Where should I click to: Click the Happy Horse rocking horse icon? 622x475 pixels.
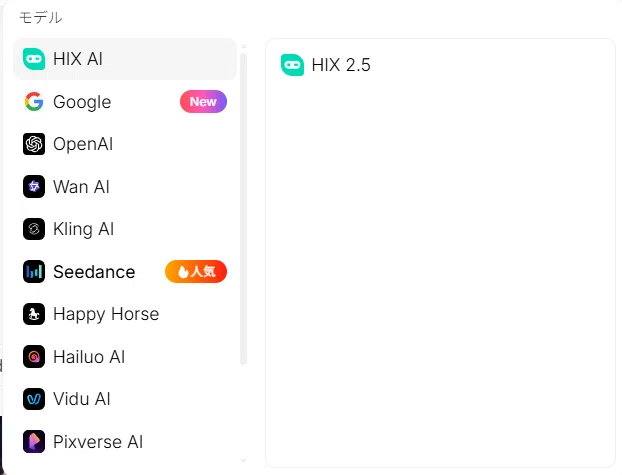click(x=34, y=314)
